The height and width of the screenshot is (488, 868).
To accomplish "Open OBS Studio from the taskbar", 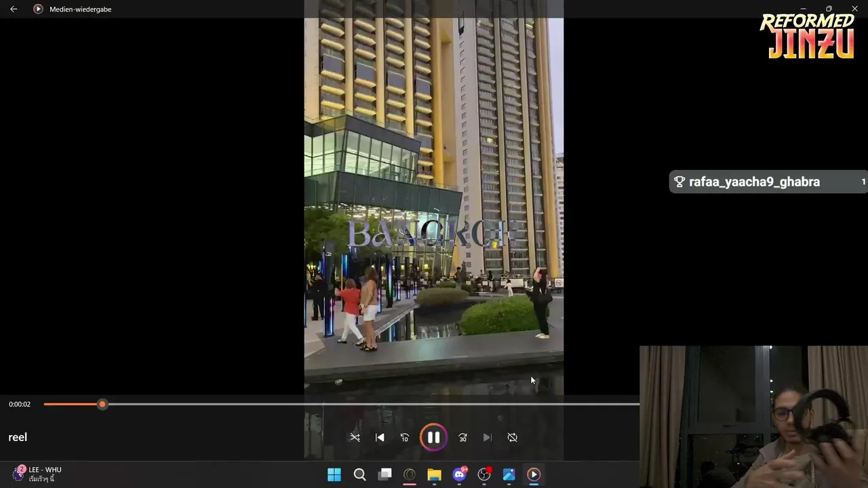I will pos(484,474).
